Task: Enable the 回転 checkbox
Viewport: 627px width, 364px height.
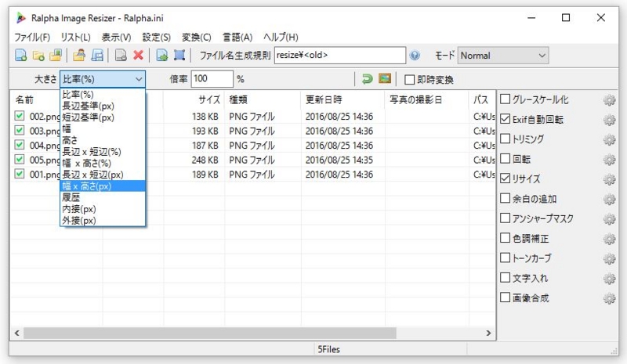Action: (505, 158)
